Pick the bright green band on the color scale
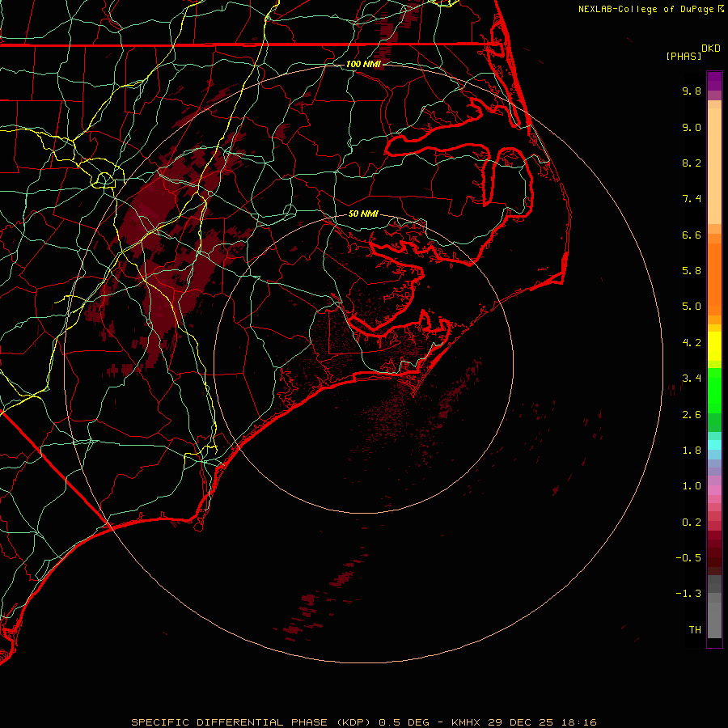The height and width of the screenshot is (728, 728). click(714, 390)
